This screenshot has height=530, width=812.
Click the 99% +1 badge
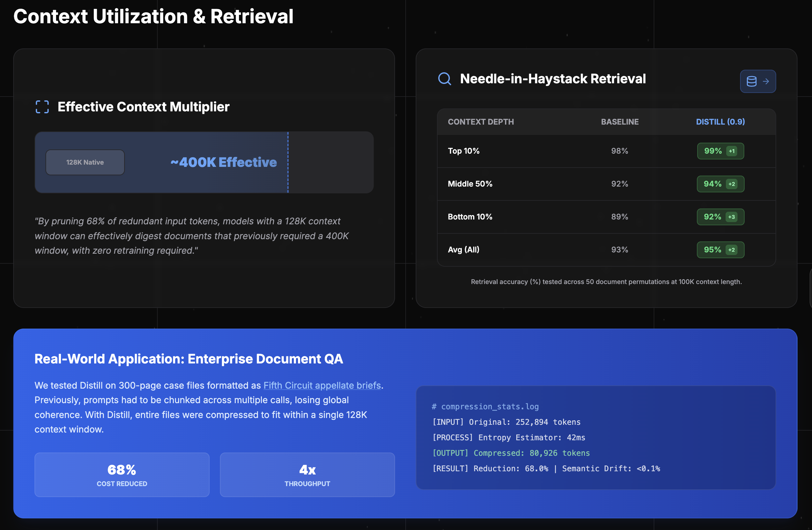[x=720, y=151]
